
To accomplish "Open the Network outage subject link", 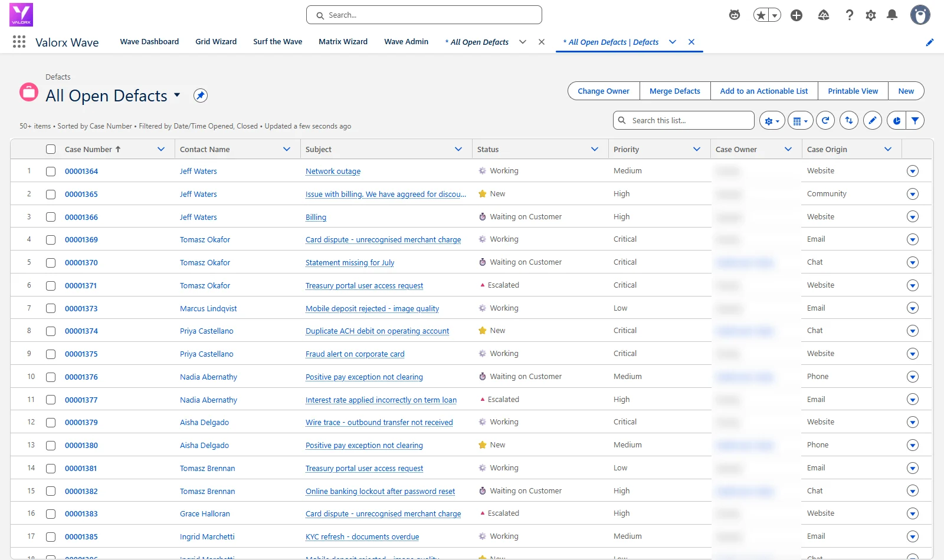I will click(333, 172).
